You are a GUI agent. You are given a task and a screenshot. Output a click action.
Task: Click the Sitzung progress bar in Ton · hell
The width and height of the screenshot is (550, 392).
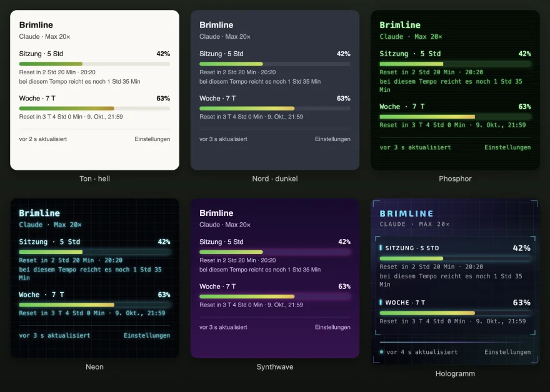pos(95,64)
